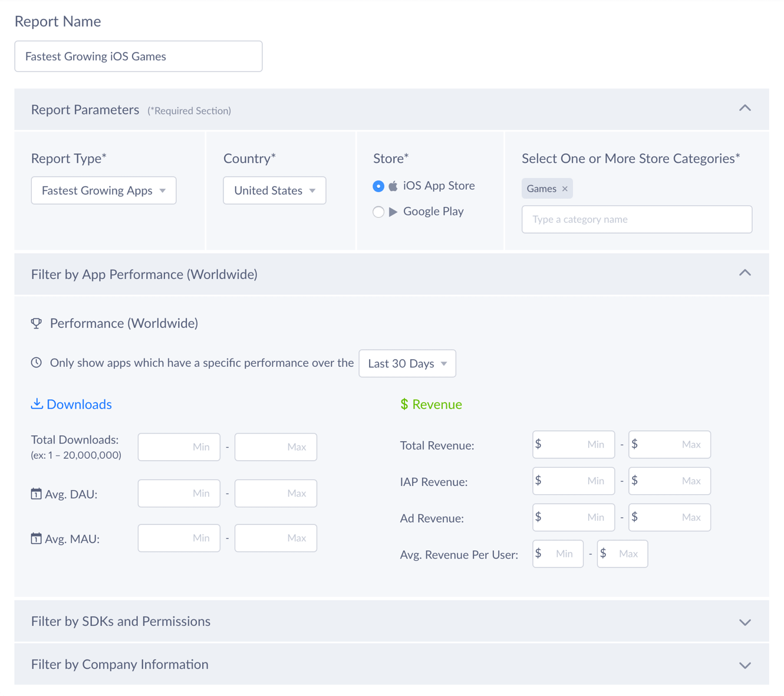Click the Google Play triangle icon
This screenshot has height=696, width=784.
(x=393, y=212)
